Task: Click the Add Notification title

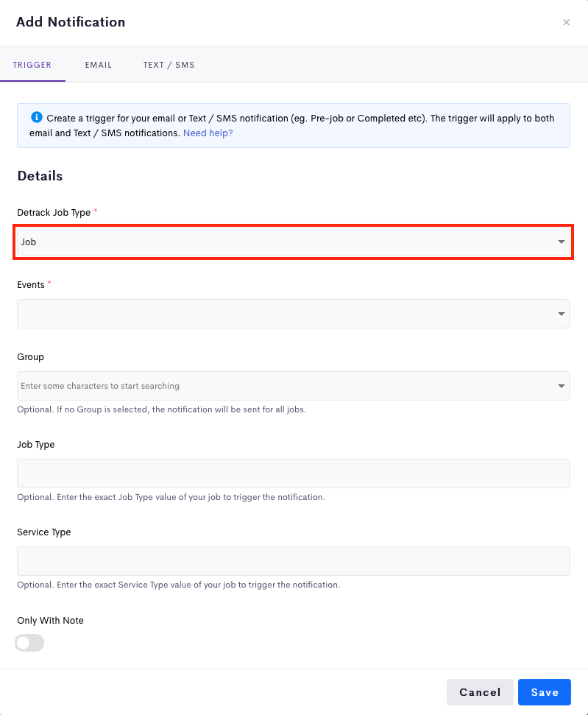Action: (x=71, y=22)
